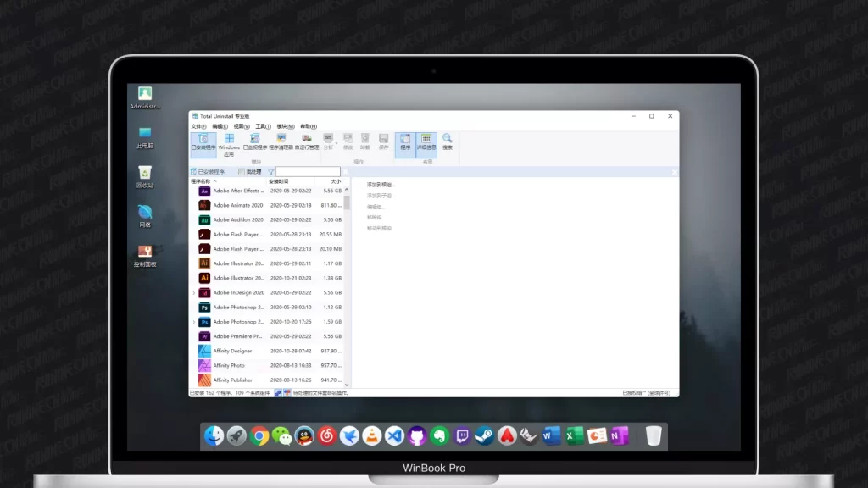
Task: Click the 搜索 magnifier icon
Action: 447,141
